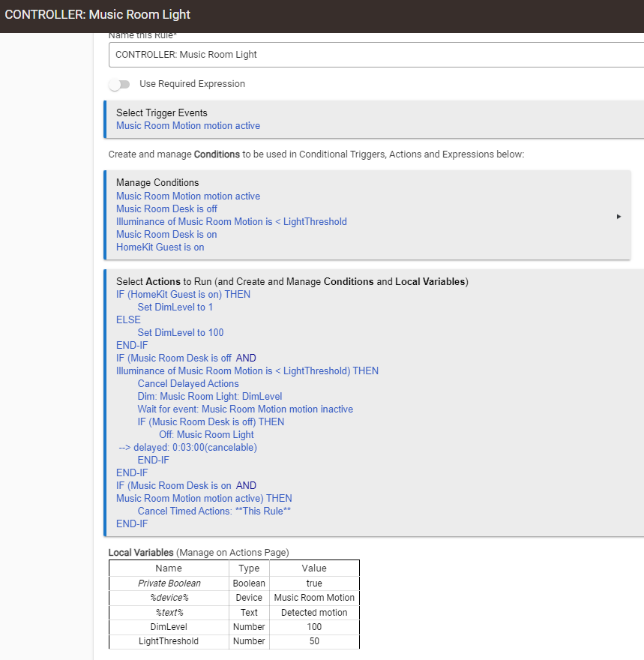Click the Illuminance LightThreshold condition in Manage Conditions

point(231,221)
